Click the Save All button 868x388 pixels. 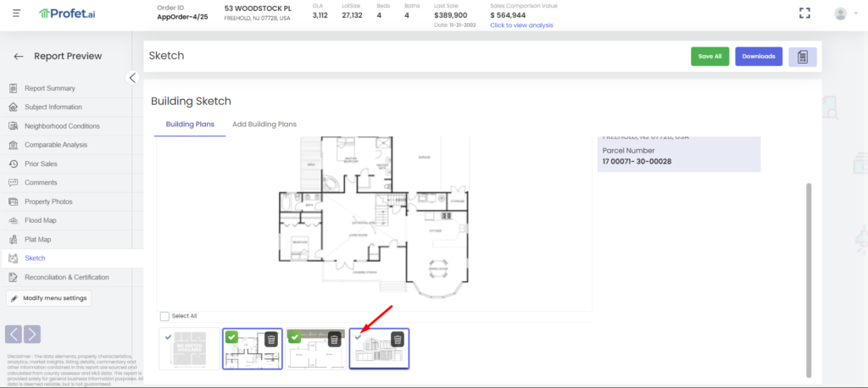pyautogui.click(x=709, y=57)
